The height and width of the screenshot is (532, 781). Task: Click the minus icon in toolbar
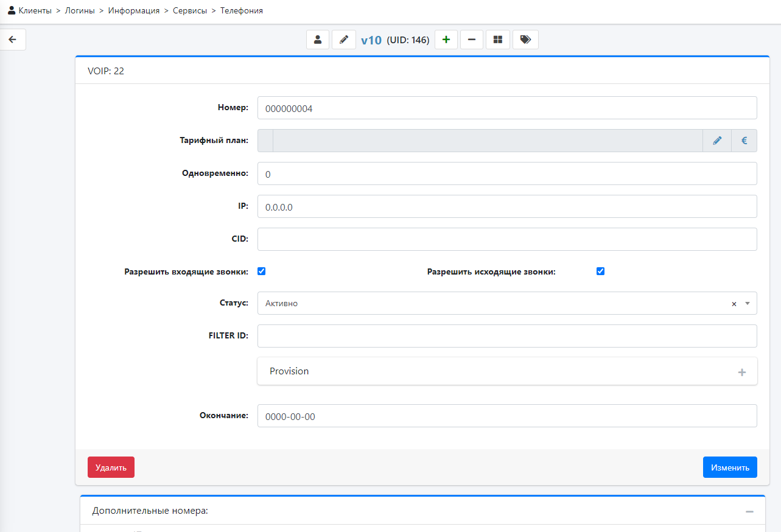click(x=472, y=40)
